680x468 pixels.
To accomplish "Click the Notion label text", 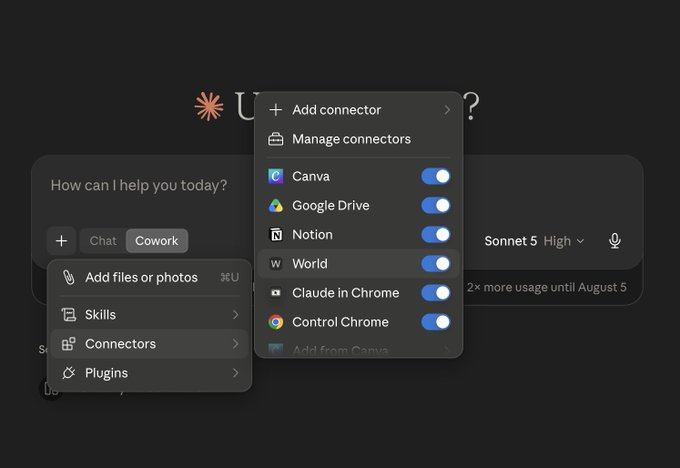I will (312, 235).
